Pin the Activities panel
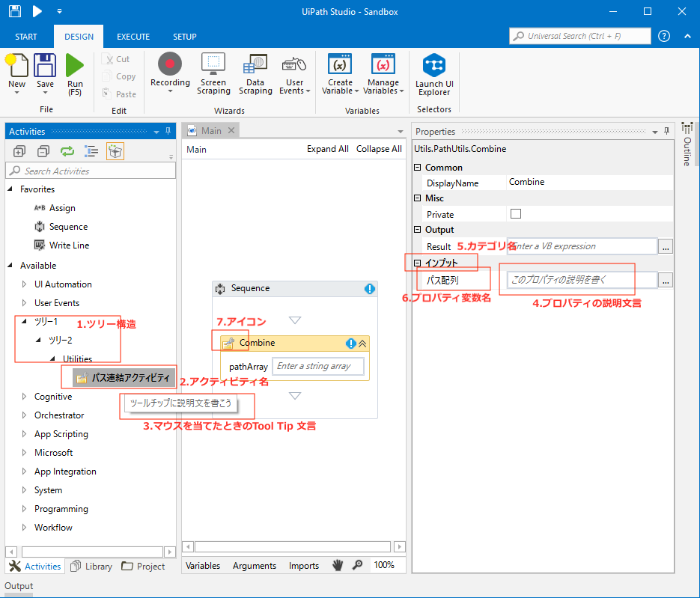 tap(168, 131)
